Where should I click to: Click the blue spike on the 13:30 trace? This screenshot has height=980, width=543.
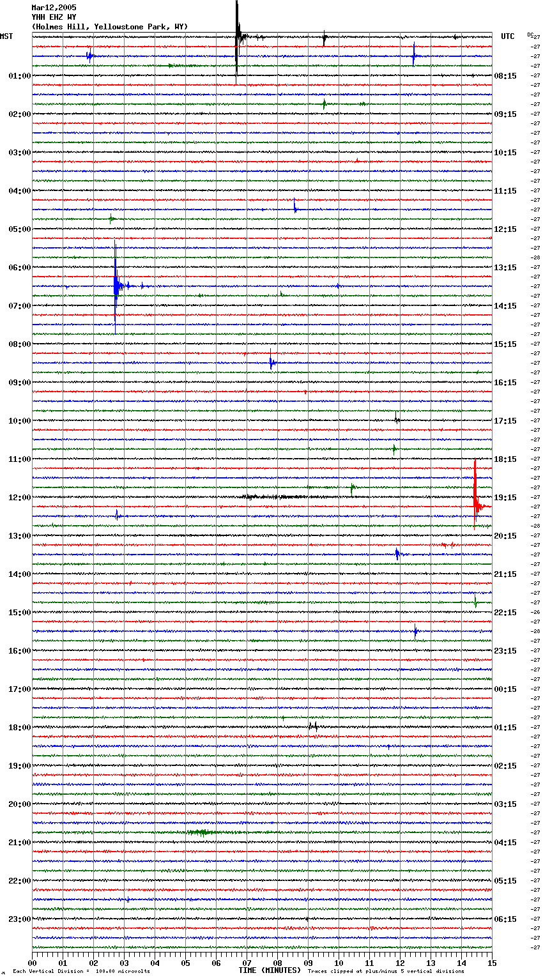pos(397,554)
